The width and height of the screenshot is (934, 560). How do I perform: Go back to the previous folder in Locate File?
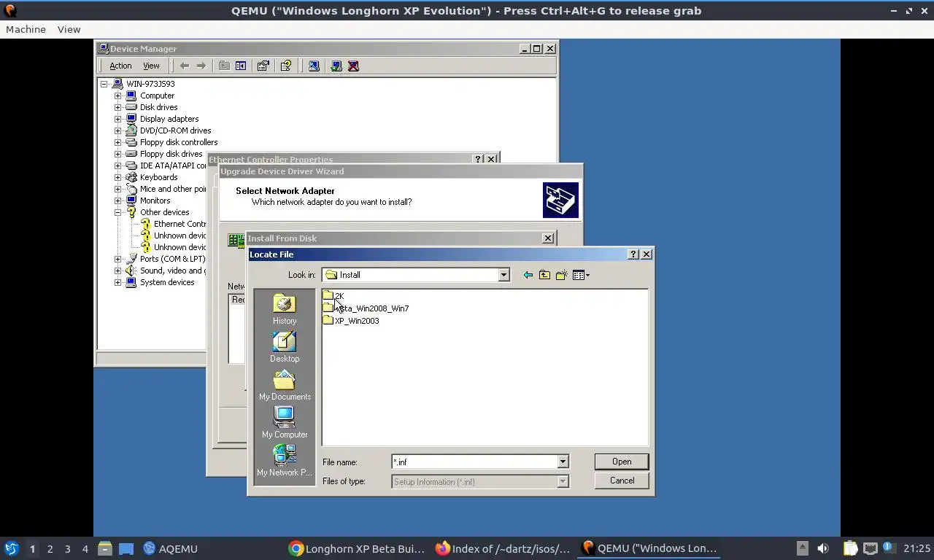[x=528, y=275]
